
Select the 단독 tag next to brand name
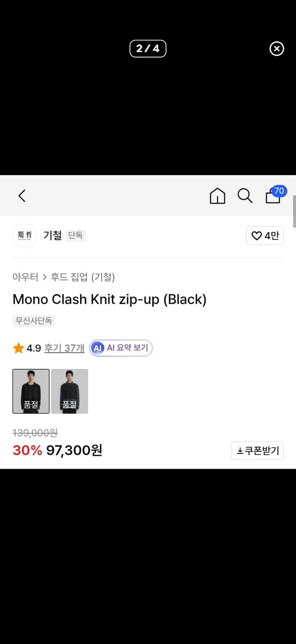[76, 235]
